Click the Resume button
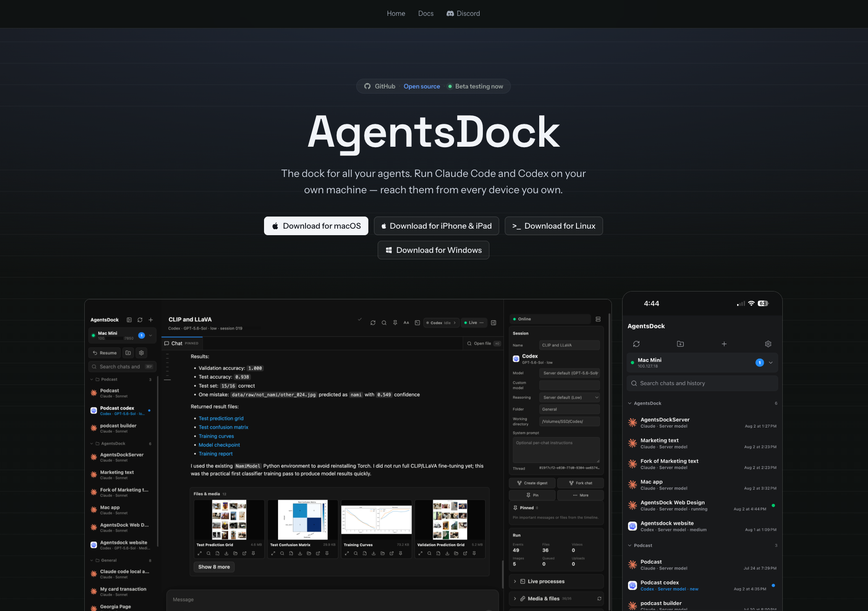This screenshot has width=868, height=611. pyautogui.click(x=105, y=353)
